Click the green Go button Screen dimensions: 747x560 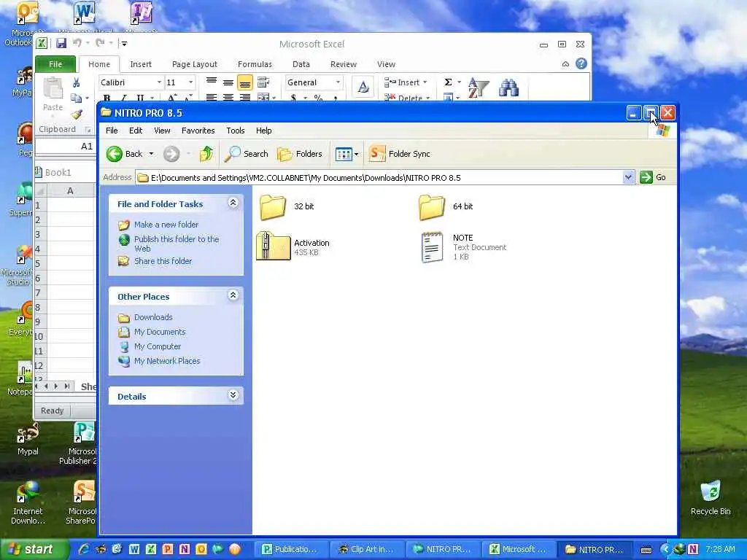point(653,177)
